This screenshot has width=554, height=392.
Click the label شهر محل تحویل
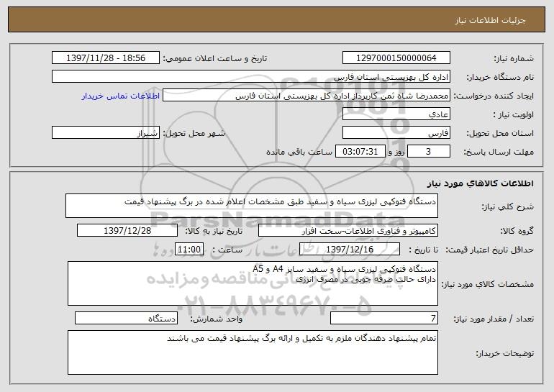[194, 133]
